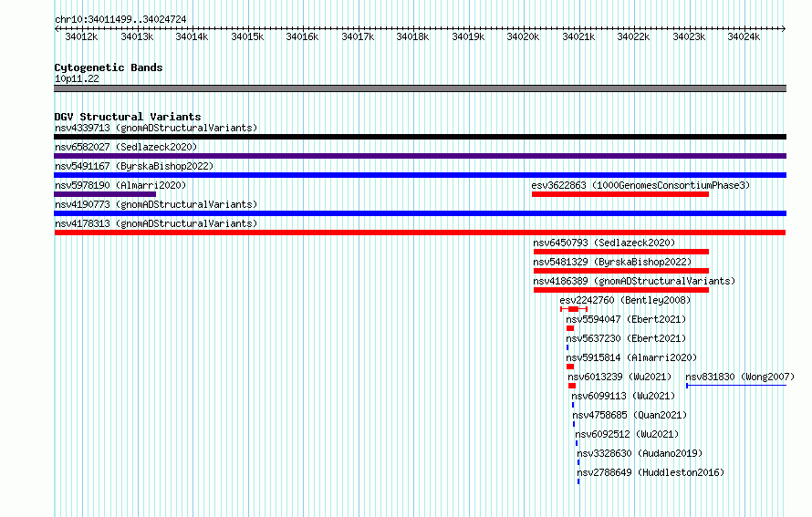
Task: Click the 34017k ruler tick label
Action: click(358, 37)
